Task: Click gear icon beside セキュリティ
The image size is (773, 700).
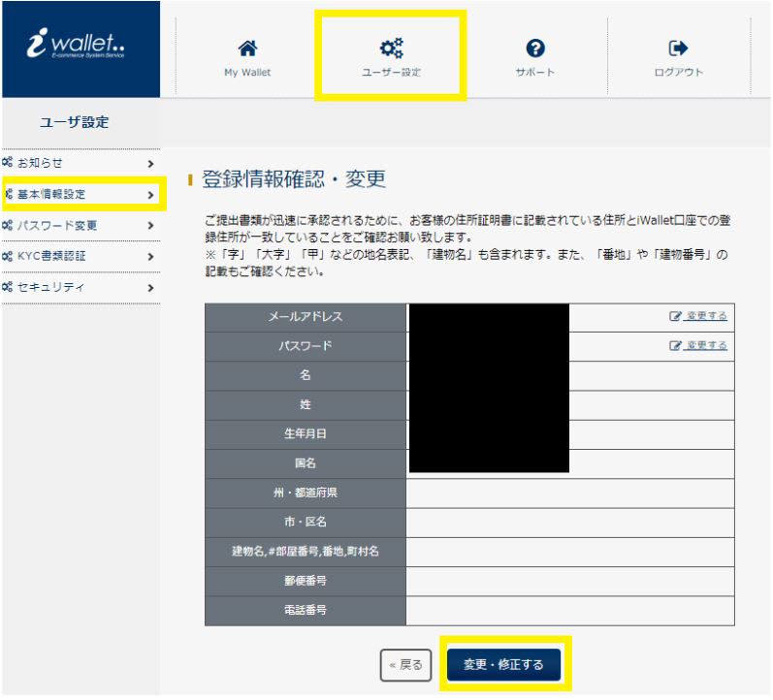Action: tap(8, 286)
